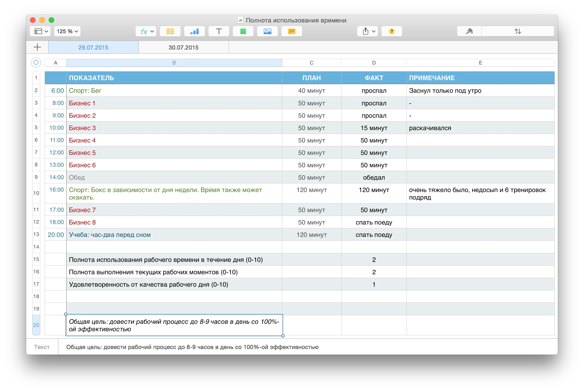
Task: Click the yellow Tips question mark icon
Action: (391, 31)
